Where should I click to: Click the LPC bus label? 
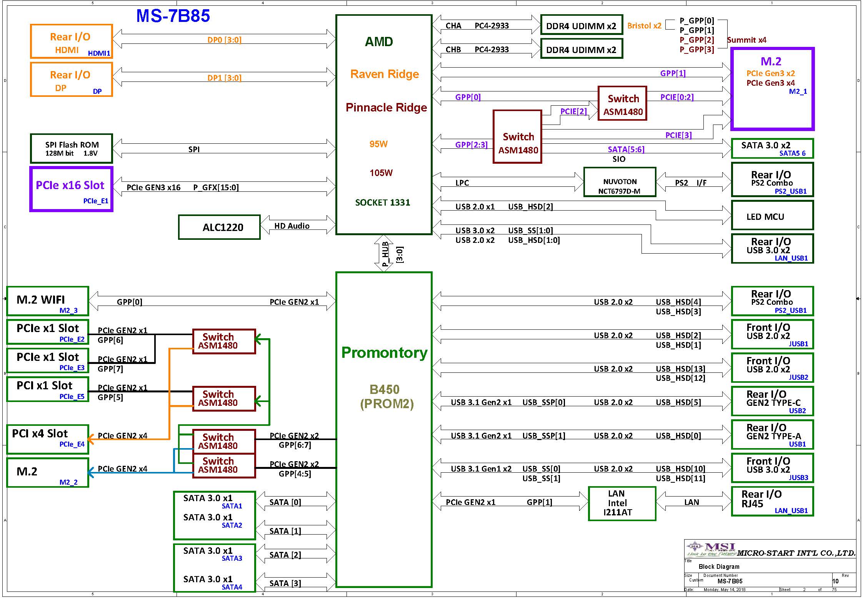pyautogui.click(x=462, y=183)
